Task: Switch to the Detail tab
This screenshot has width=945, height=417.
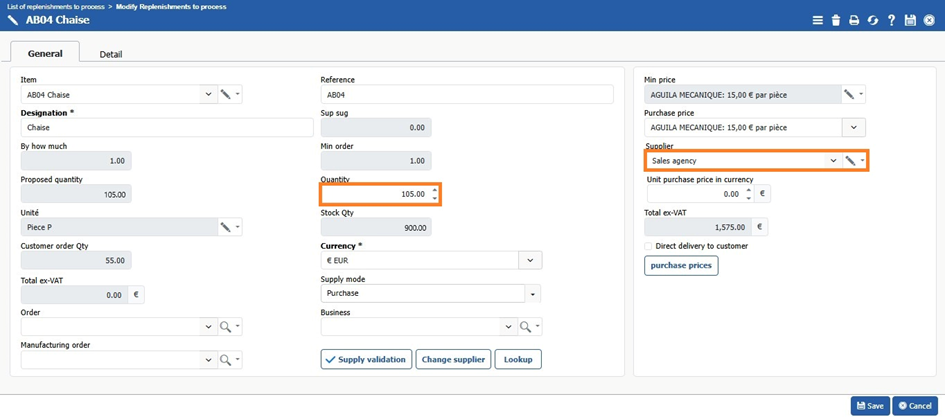Action: tap(111, 54)
